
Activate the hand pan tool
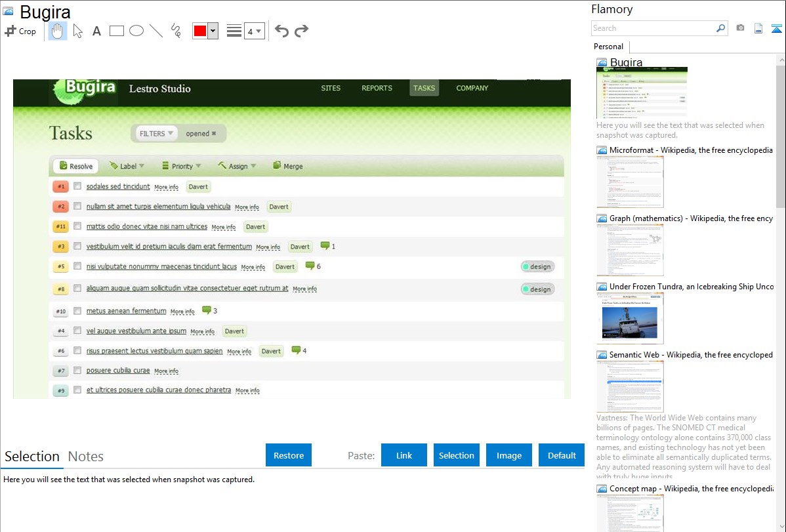[58, 31]
